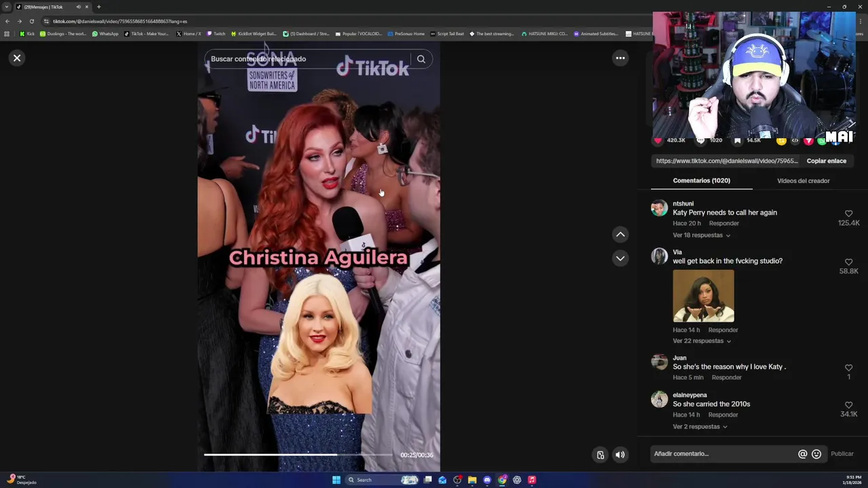
Task: Select the Comentarios (1020) tab
Action: (x=701, y=181)
